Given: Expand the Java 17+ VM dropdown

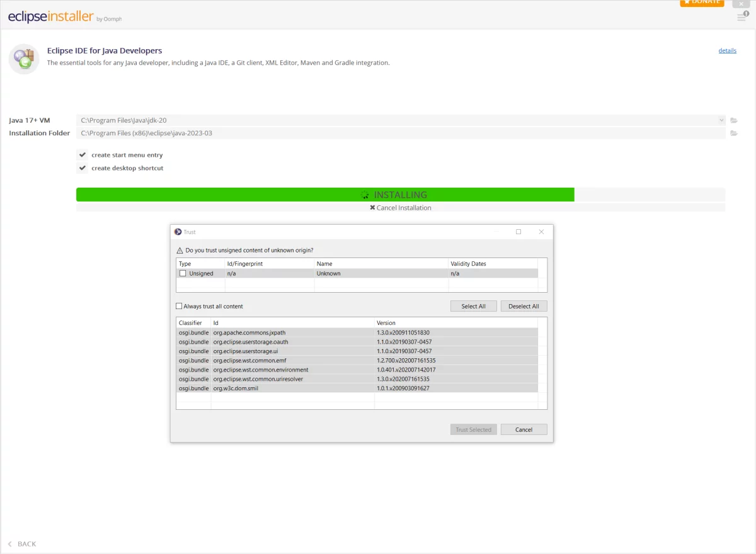Looking at the screenshot, I should click(x=721, y=120).
